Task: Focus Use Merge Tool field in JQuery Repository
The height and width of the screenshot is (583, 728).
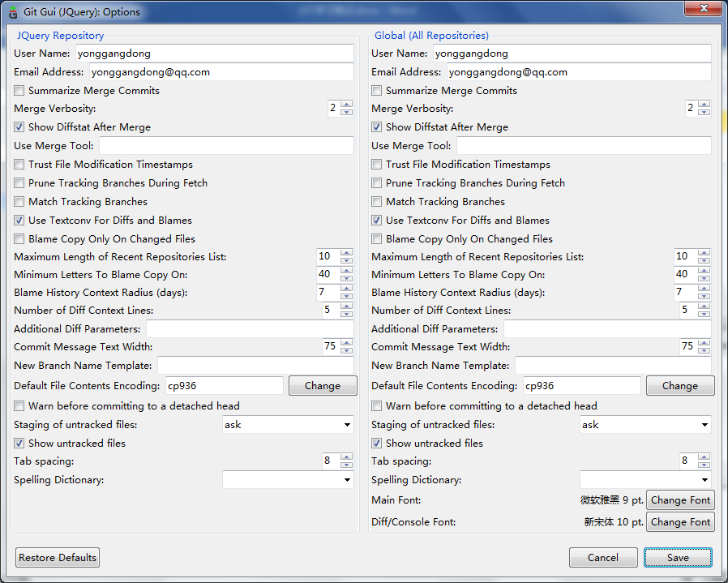Action: [226, 146]
